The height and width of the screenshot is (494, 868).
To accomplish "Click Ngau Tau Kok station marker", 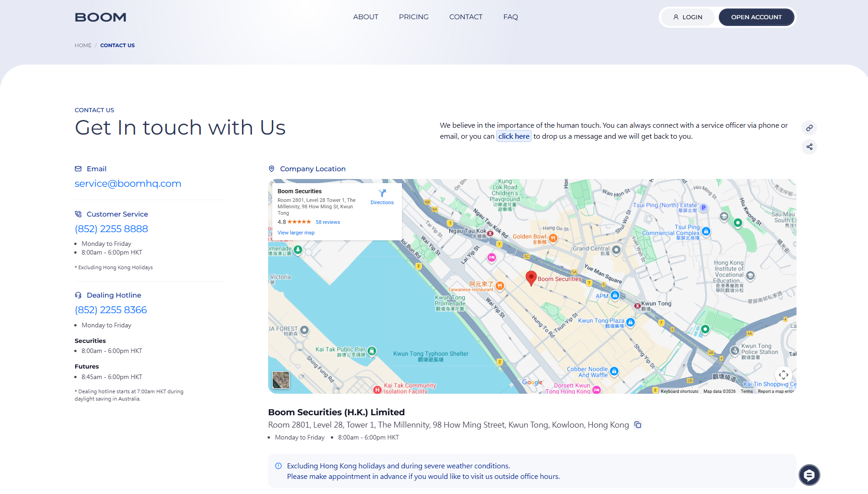I will tap(490, 233).
